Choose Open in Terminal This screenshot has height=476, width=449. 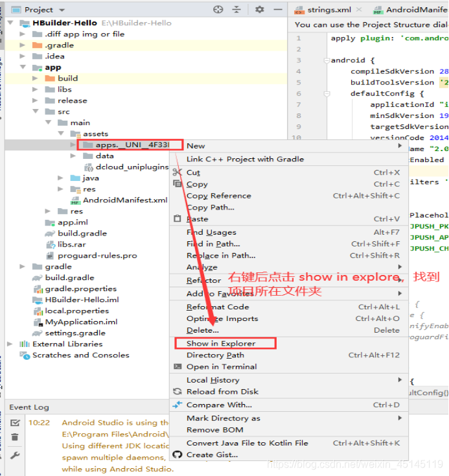coord(289,366)
